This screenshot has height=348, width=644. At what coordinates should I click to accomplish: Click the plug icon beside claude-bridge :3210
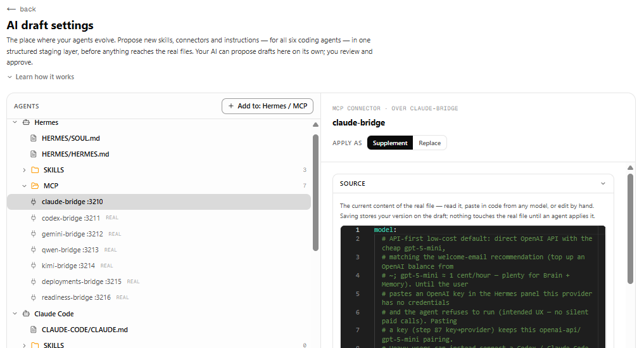(x=34, y=202)
